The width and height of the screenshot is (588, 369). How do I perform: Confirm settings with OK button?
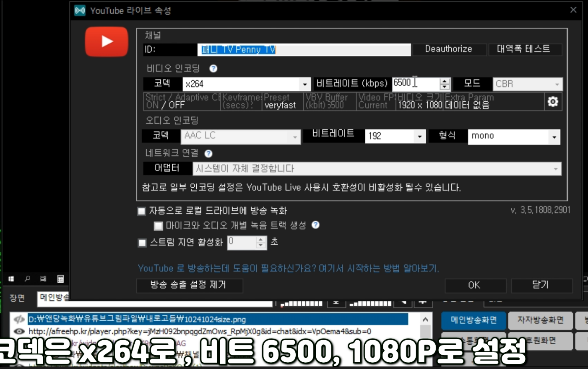click(475, 285)
